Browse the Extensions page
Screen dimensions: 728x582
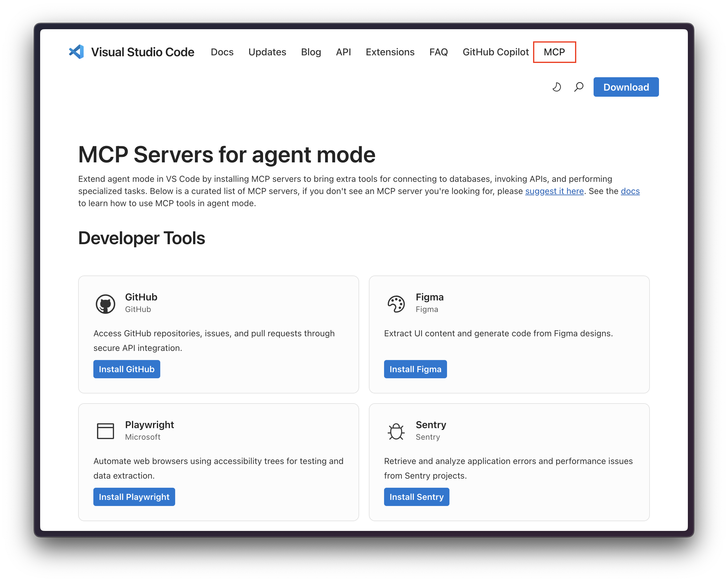click(x=390, y=52)
